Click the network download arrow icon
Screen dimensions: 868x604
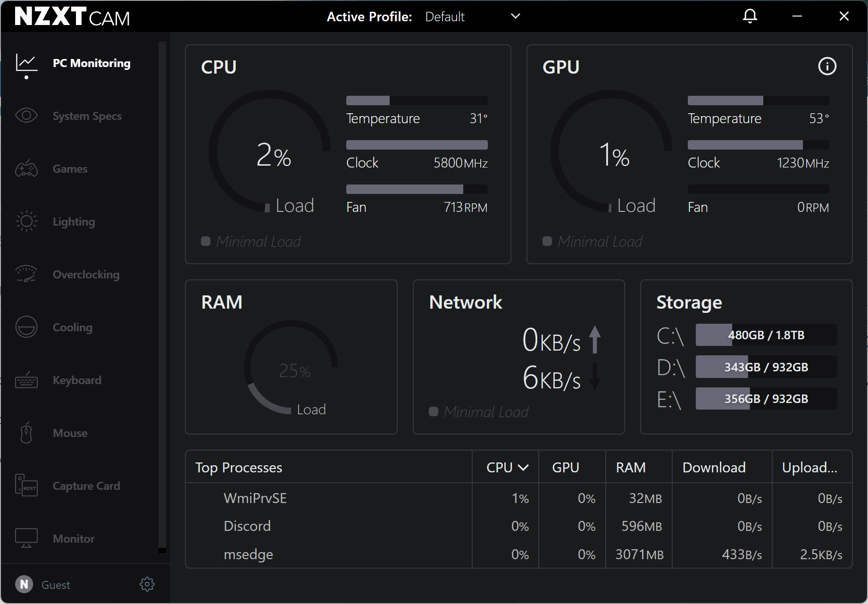[595, 377]
